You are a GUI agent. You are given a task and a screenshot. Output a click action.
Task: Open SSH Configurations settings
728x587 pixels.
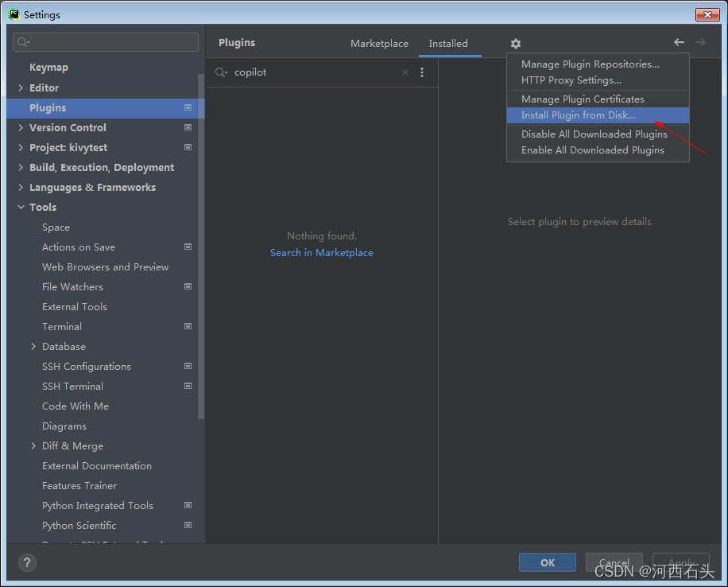[x=87, y=367]
